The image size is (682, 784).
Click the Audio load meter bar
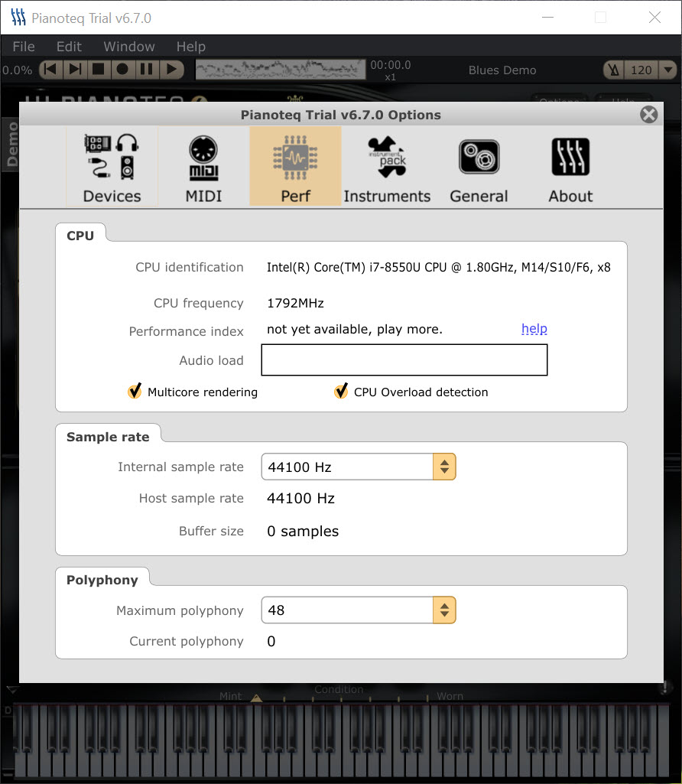[x=404, y=359]
